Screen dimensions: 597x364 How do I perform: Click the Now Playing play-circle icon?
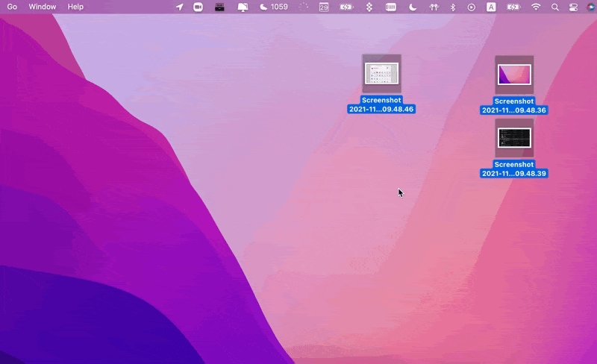click(x=472, y=7)
